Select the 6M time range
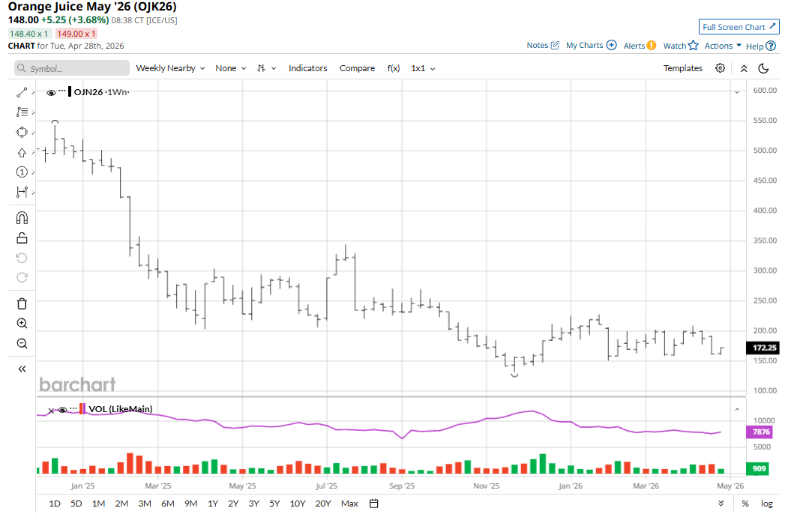 168,504
